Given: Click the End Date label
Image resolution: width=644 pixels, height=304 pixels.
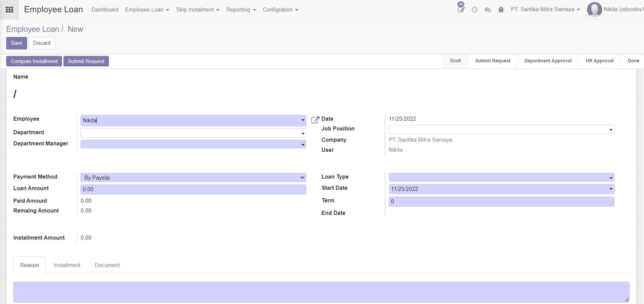Looking at the screenshot, I should coord(333,213).
